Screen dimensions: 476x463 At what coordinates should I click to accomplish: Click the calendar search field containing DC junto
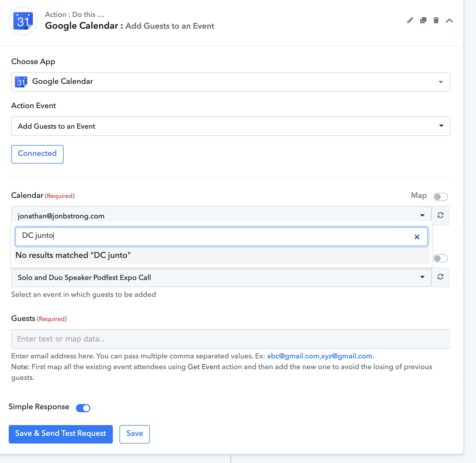[x=221, y=236]
